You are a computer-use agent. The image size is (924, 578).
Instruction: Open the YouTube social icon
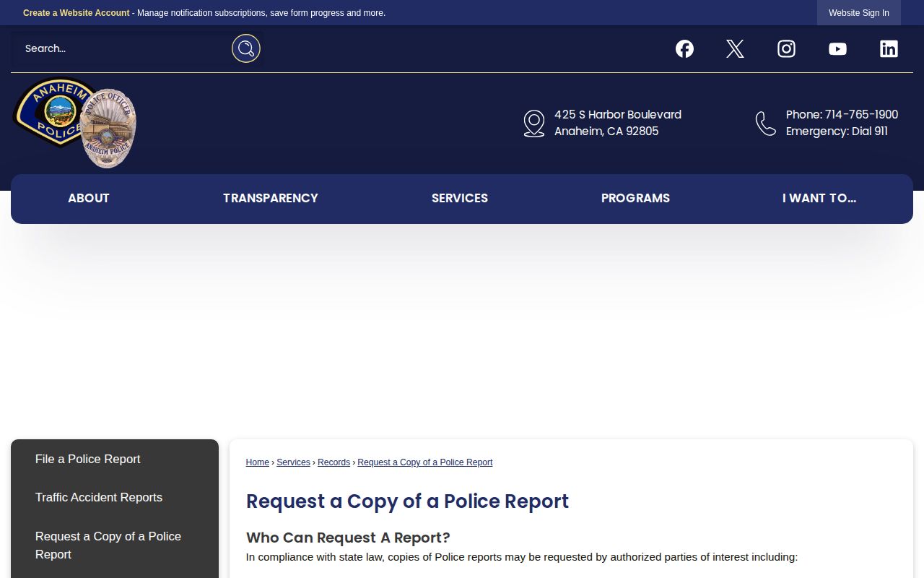point(837,48)
